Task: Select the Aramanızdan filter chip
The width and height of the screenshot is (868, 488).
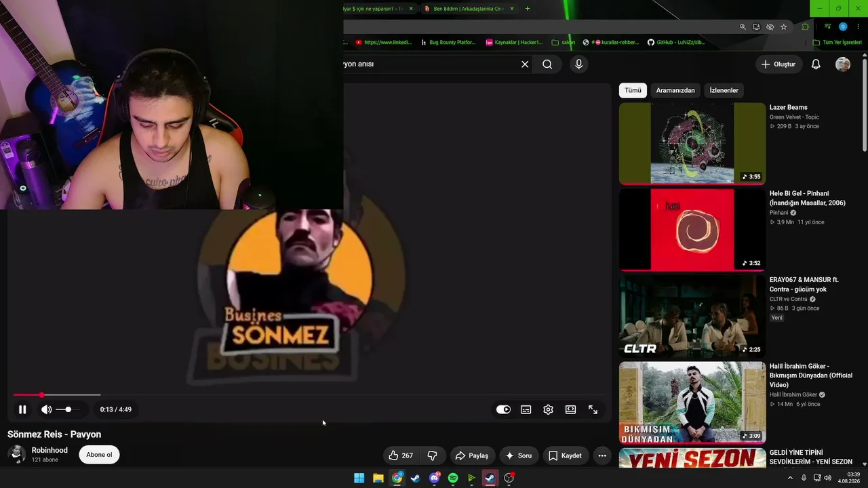Action: pyautogui.click(x=675, y=90)
